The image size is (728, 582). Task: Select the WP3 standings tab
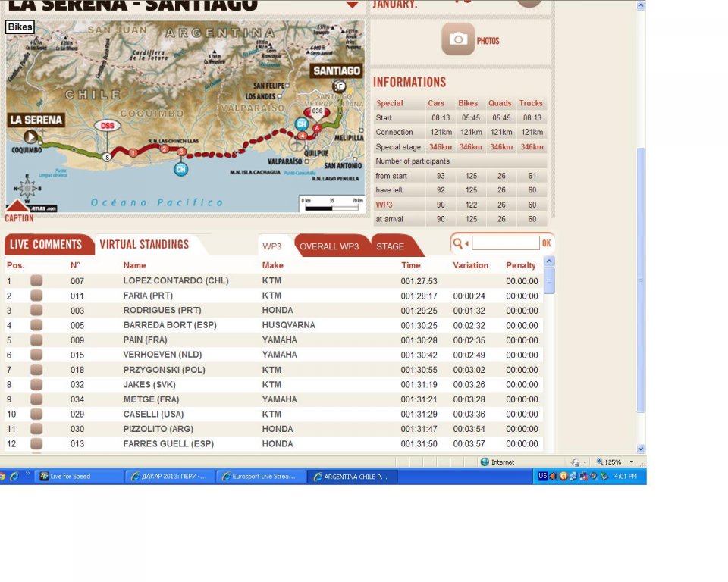(x=272, y=246)
